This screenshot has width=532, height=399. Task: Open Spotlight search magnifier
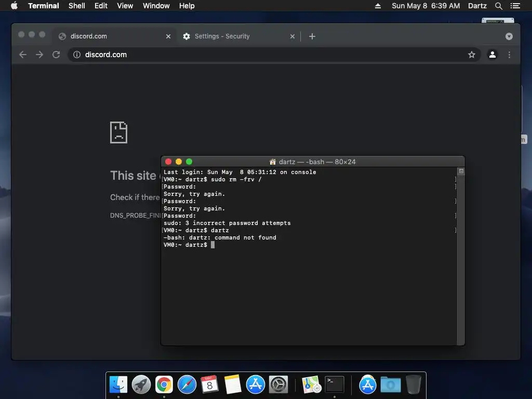[x=498, y=6]
